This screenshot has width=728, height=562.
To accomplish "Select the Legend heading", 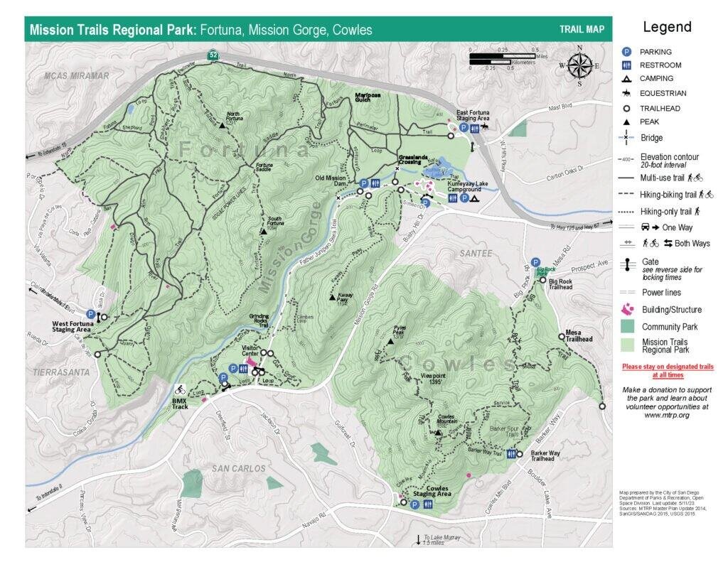I will click(668, 28).
